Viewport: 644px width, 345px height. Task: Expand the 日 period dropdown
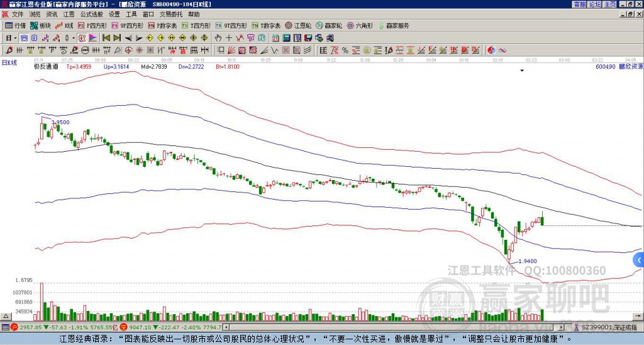click(15, 38)
